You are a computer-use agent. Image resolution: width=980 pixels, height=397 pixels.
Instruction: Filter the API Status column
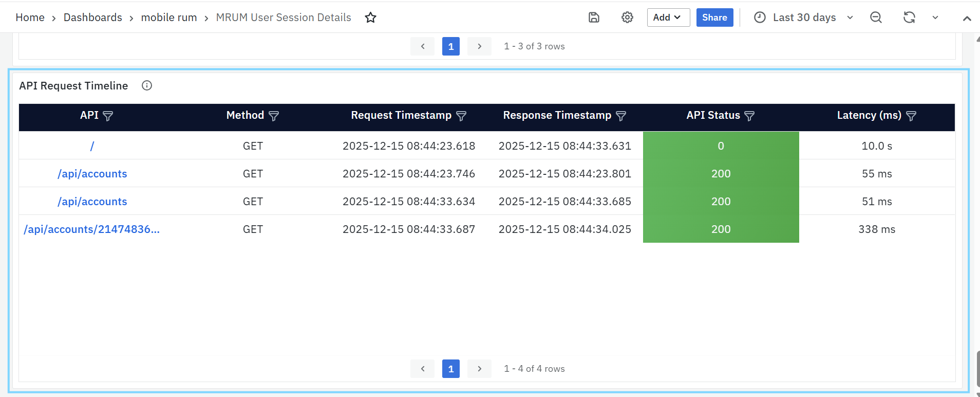[x=749, y=116]
